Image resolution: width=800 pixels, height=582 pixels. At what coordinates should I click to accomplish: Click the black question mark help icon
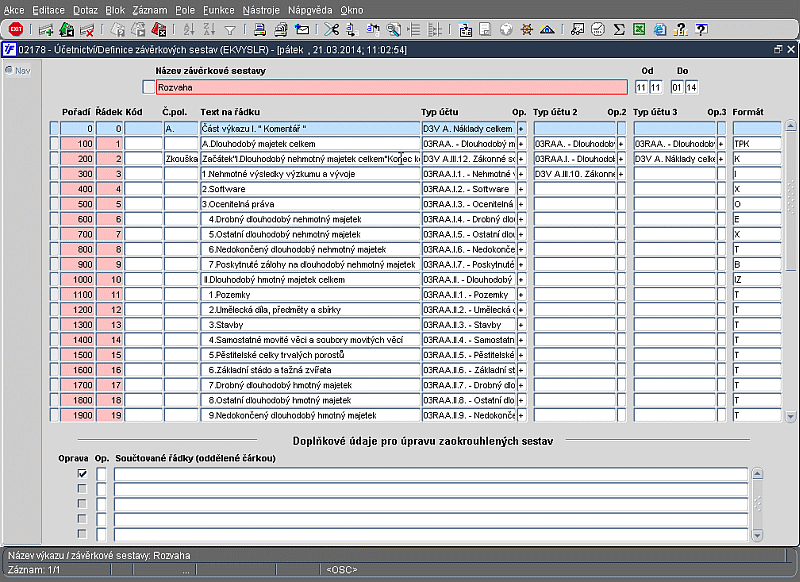coord(702,30)
